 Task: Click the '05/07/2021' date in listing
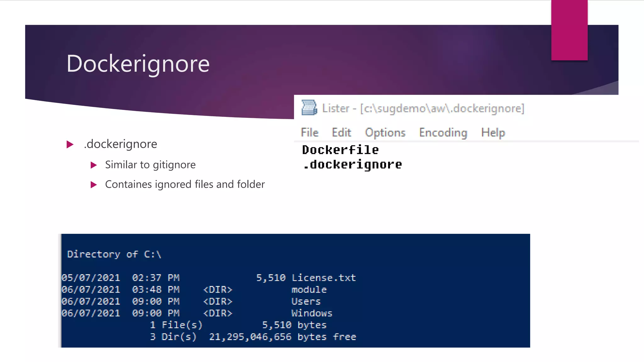tap(91, 278)
